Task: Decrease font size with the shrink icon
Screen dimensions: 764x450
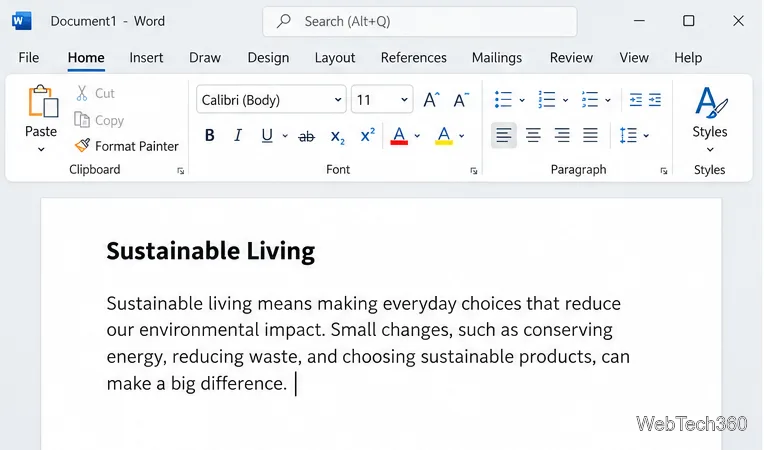Action: [x=461, y=100]
